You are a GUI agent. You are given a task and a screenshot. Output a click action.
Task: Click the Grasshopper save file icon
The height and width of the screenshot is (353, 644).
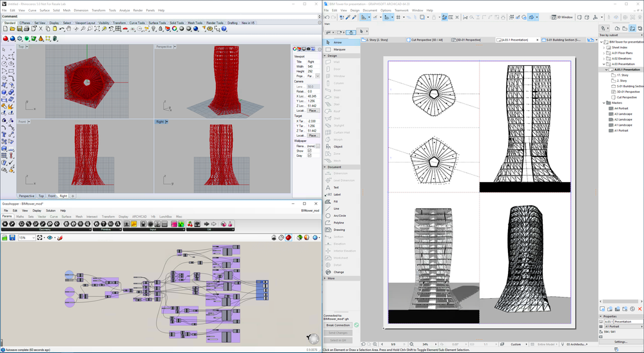[12, 238]
